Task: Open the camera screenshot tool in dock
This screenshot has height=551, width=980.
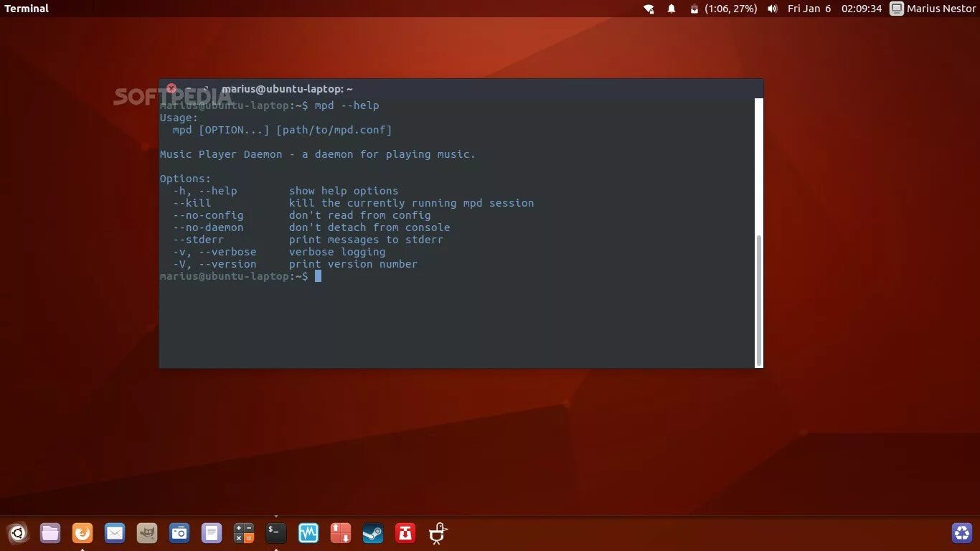Action: click(179, 533)
